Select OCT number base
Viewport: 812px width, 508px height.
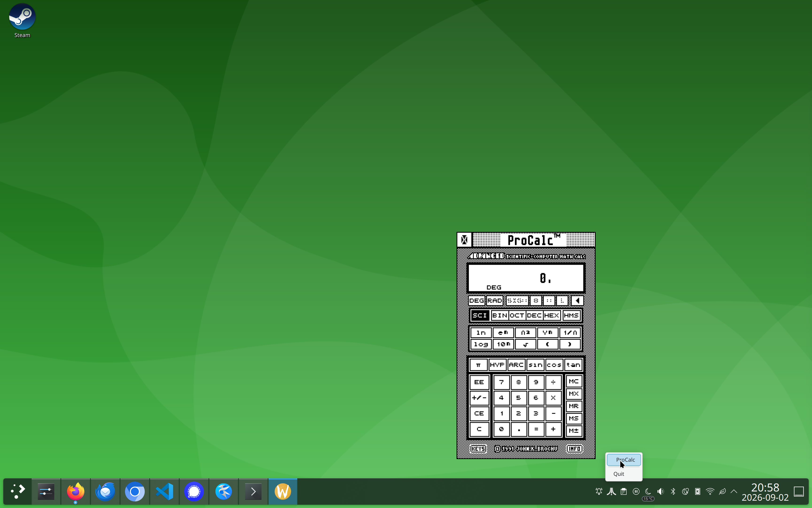517,315
